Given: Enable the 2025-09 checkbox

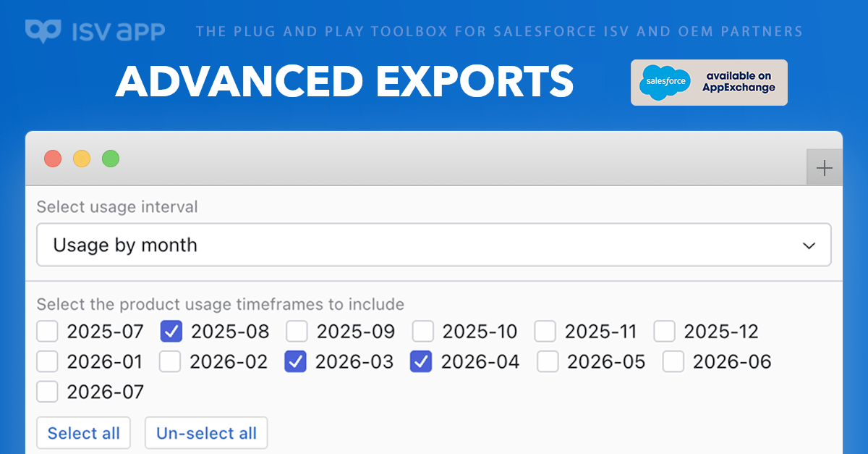Looking at the screenshot, I should pyautogui.click(x=297, y=332).
